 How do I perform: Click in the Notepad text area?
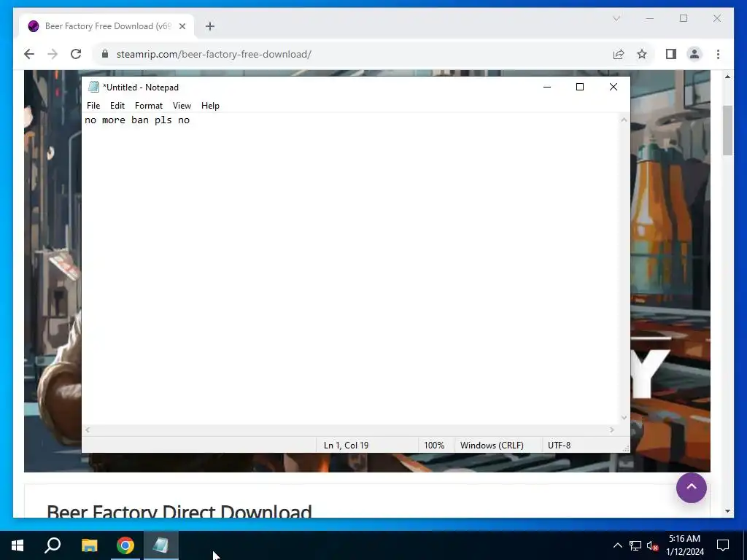[350, 269]
